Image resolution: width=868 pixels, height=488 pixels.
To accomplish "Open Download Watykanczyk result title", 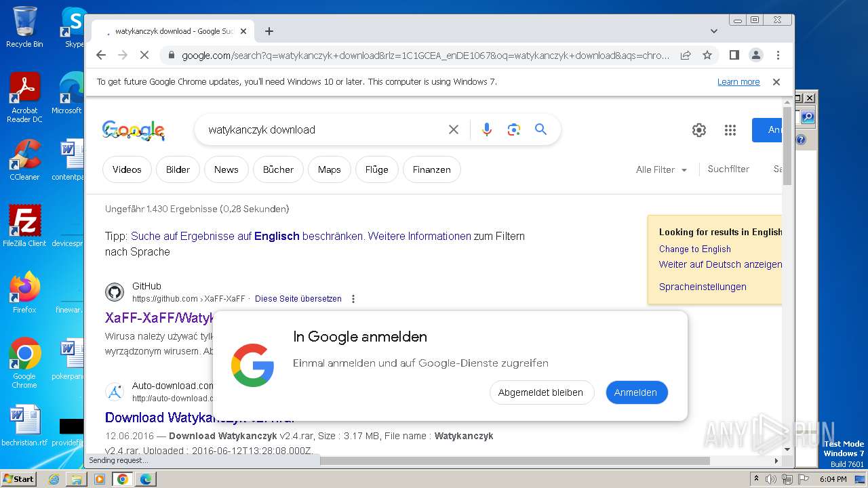I will click(199, 418).
